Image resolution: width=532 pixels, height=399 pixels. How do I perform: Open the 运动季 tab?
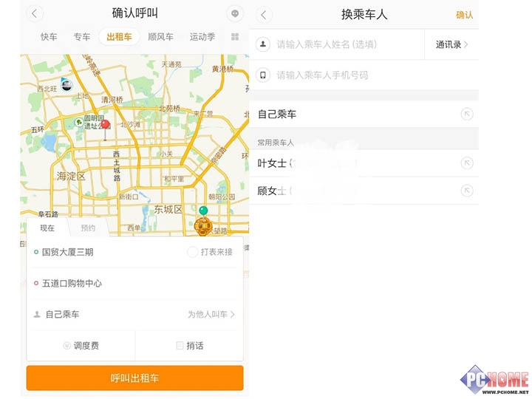coord(202,37)
